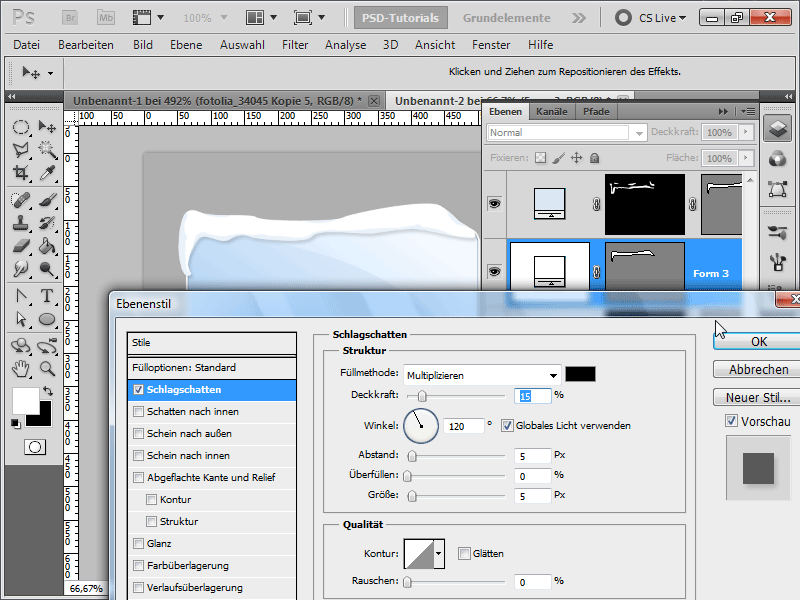The width and height of the screenshot is (800, 600).
Task: Toggle the Schlagschatten style checkbox
Action: coord(138,390)
